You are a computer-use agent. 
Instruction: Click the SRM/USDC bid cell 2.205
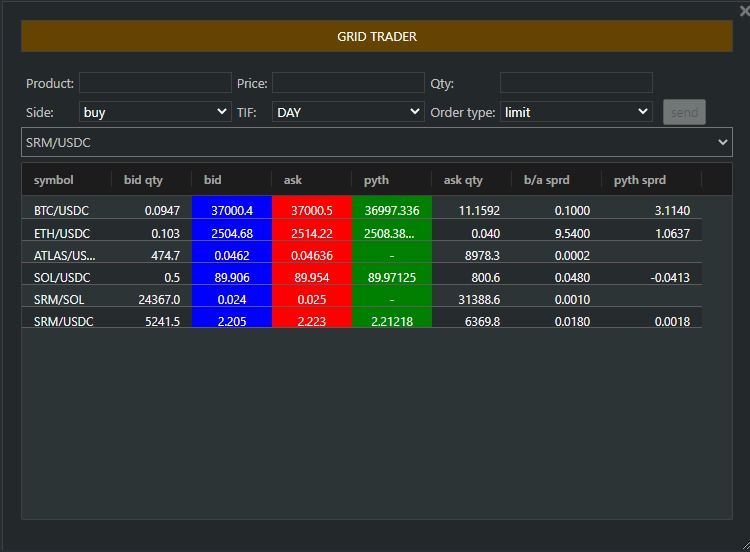click(x=232, y=318)
